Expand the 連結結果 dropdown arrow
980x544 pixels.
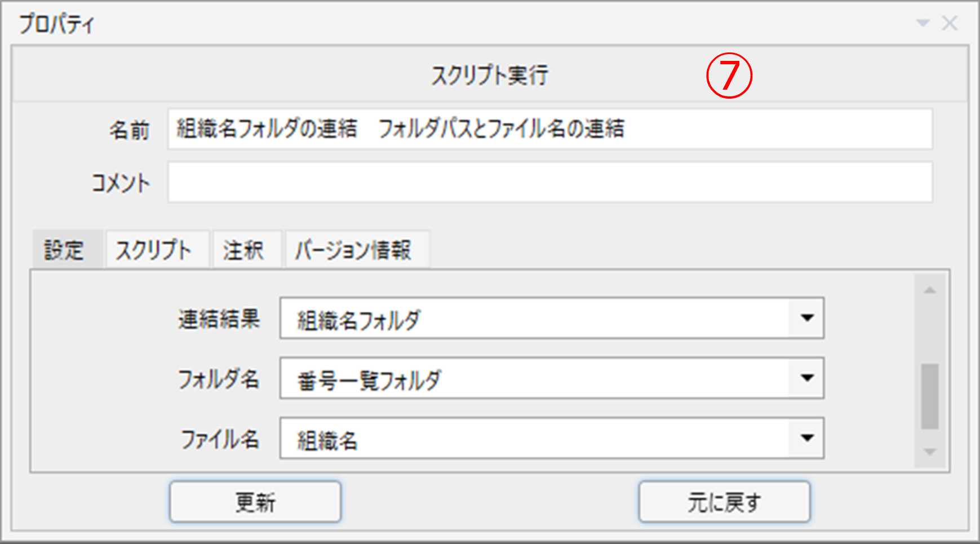pos(807,318)
